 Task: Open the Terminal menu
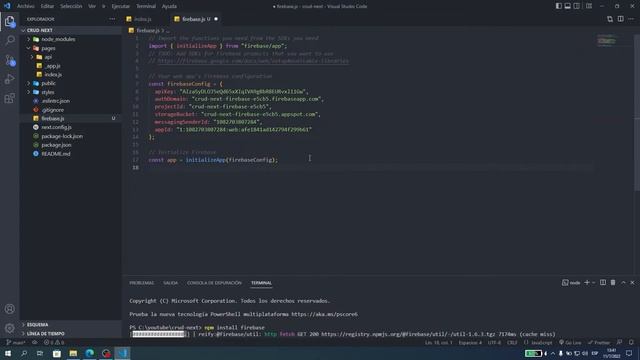146,6
